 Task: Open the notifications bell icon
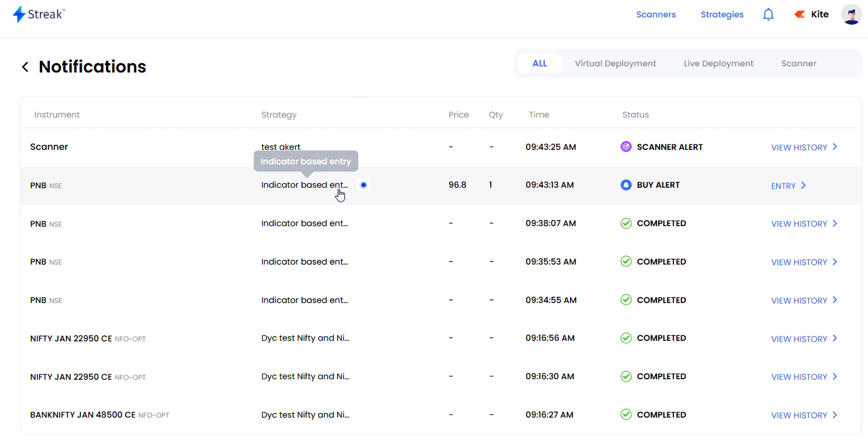tap(768, 15)
